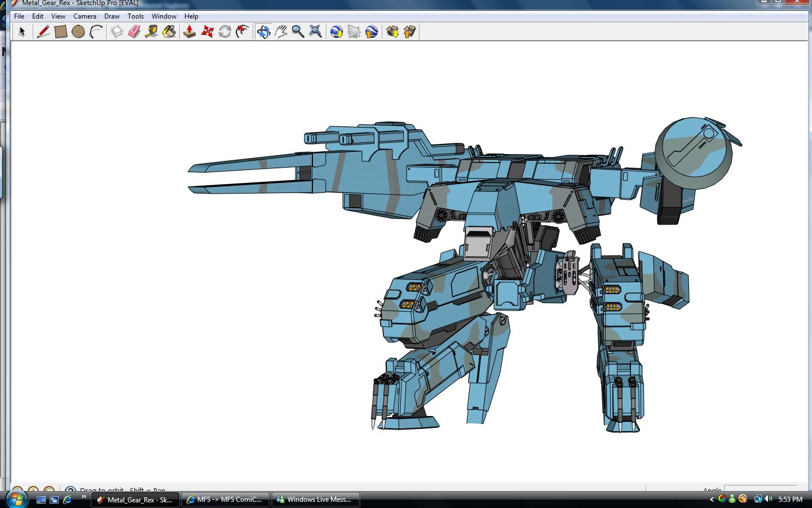Select the Move tool with red arrows
The image size is (812, 508).
click(208, 32)
